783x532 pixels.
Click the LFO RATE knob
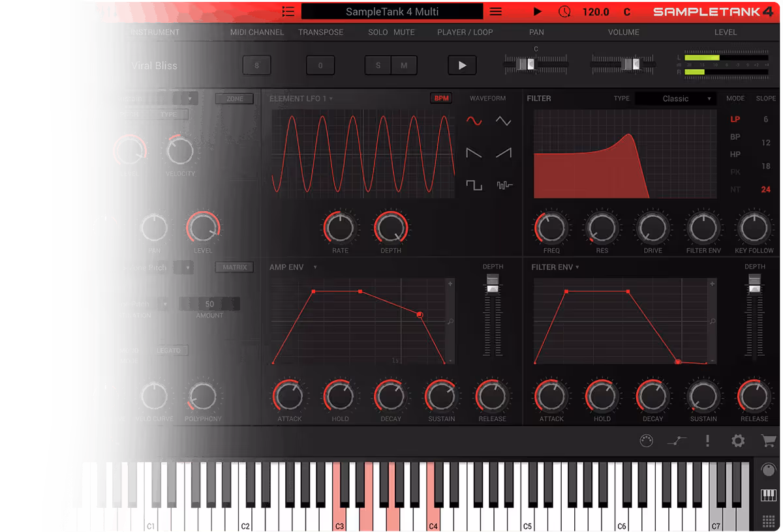340,228
